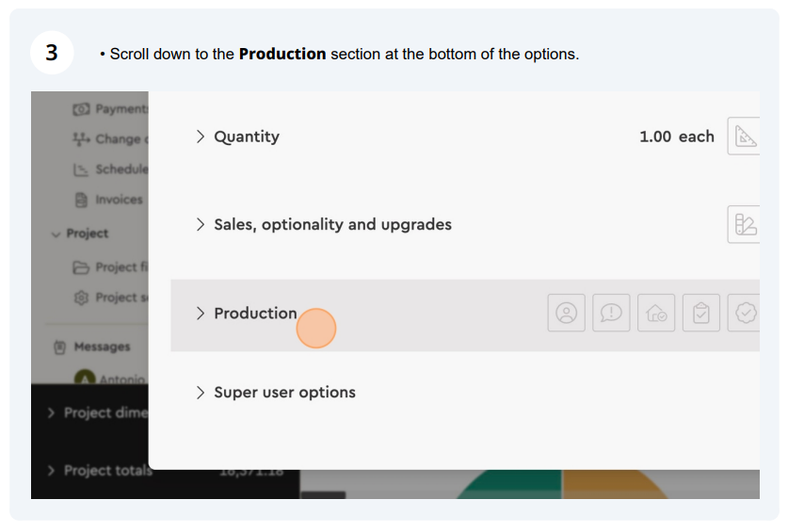The image size is (788, 532).
Task: Click the house checkmark icon in Production row
Action: [x=656, y=313]
